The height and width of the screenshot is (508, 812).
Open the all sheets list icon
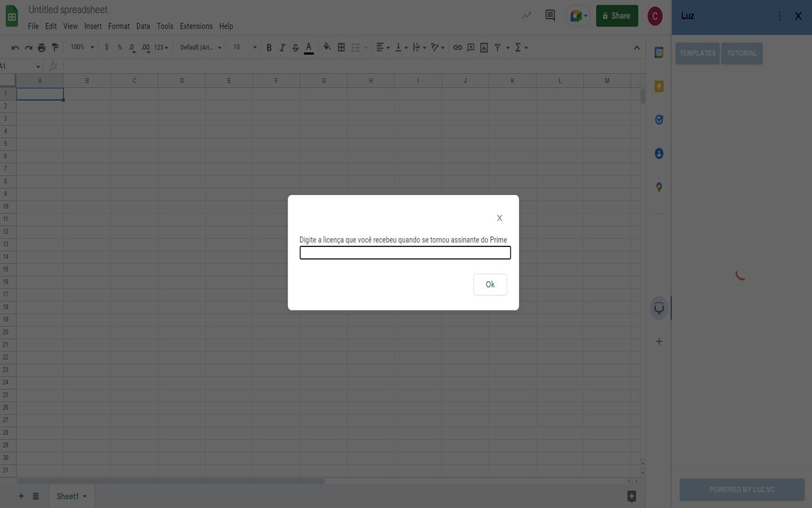point(36,496)
